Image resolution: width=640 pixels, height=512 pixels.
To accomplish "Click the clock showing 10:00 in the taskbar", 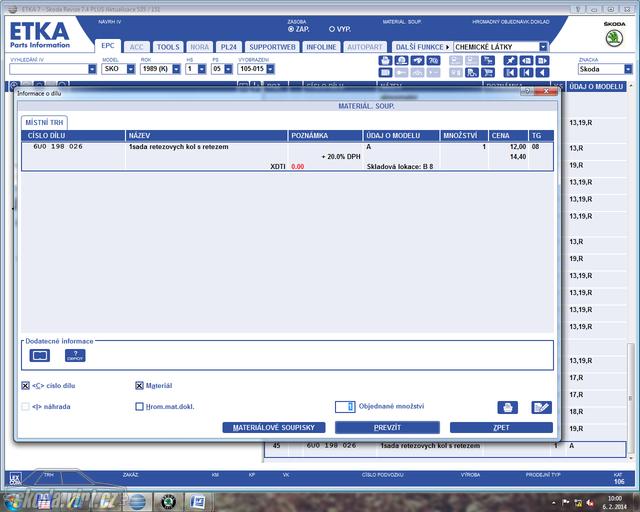I will pos(615,499).
